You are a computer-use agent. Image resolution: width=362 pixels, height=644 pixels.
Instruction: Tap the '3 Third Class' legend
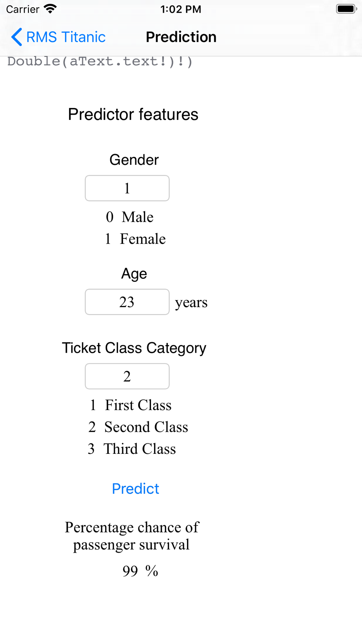(x=132, y=449)
